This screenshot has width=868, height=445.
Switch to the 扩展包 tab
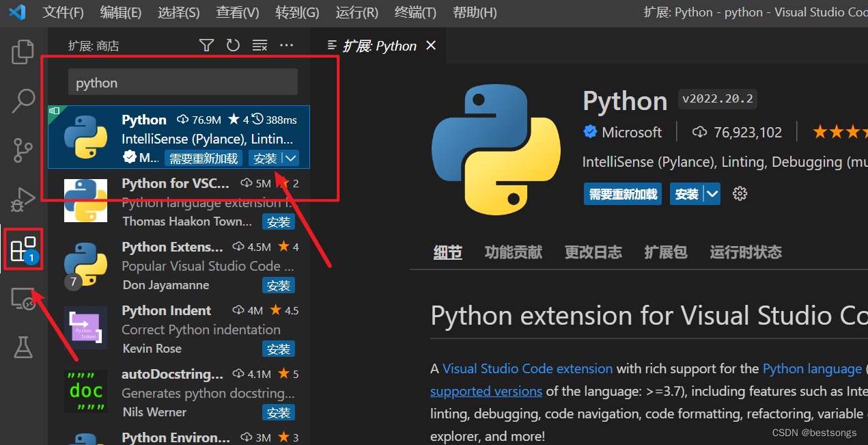point(666,252)
